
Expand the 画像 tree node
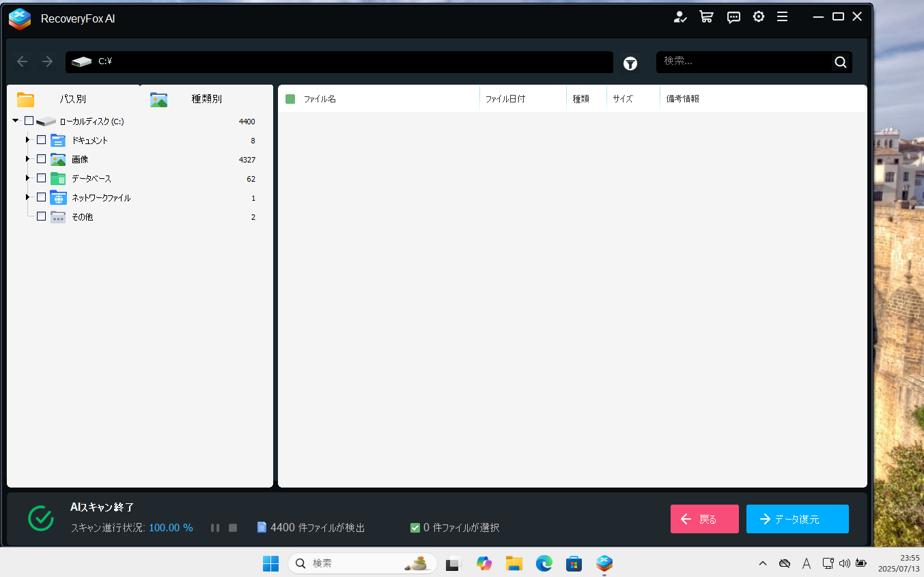(x=28, y=159)
